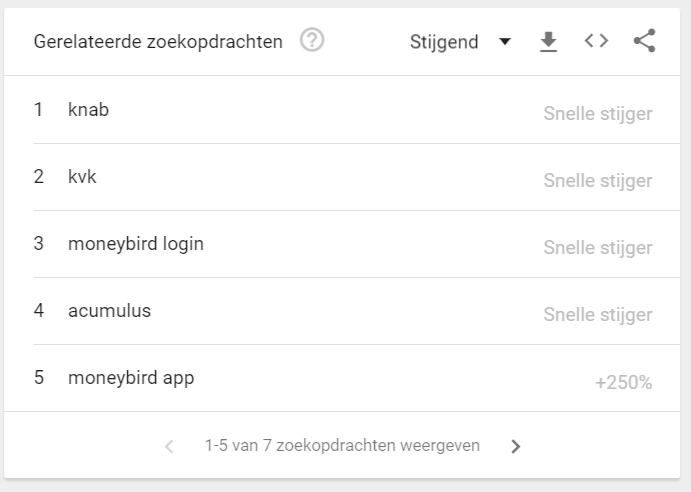The width and height of the screenshot is (691, 492).
Task: Click the share icon
Action: (645, 41)
